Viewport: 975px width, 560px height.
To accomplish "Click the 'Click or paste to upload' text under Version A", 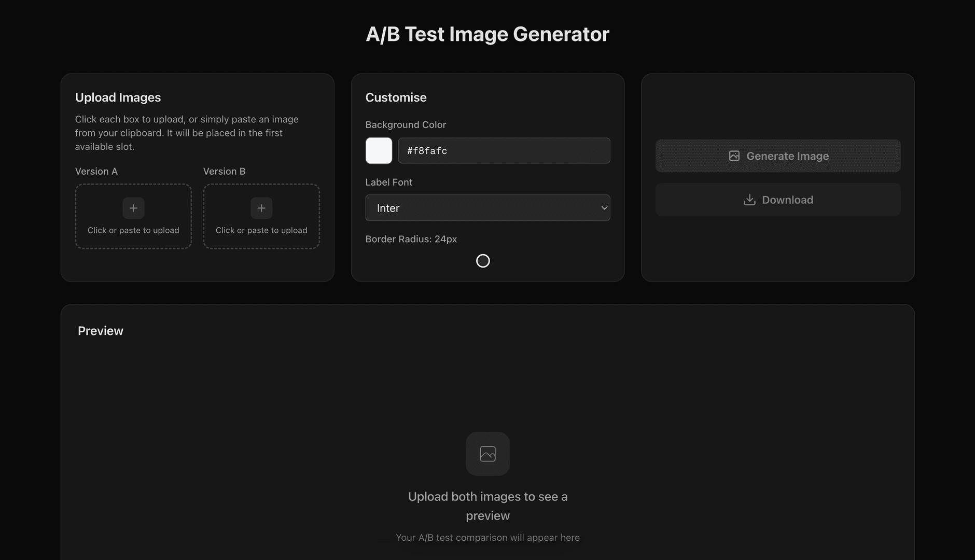I will (133, 230).
